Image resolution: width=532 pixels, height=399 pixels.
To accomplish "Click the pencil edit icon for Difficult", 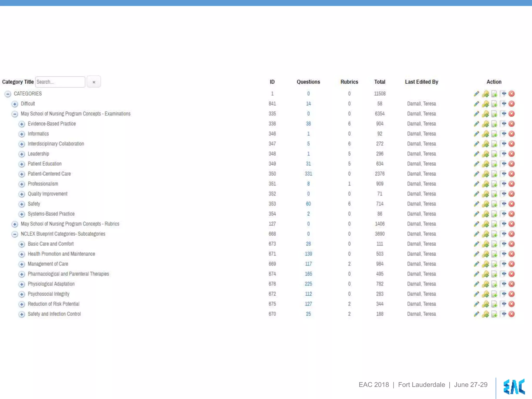I will point(476,104).
